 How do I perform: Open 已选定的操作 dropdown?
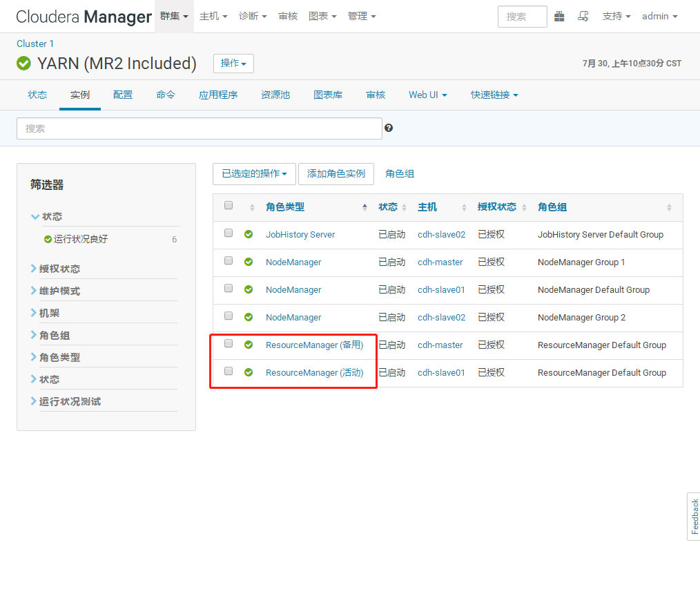[254, 174]
